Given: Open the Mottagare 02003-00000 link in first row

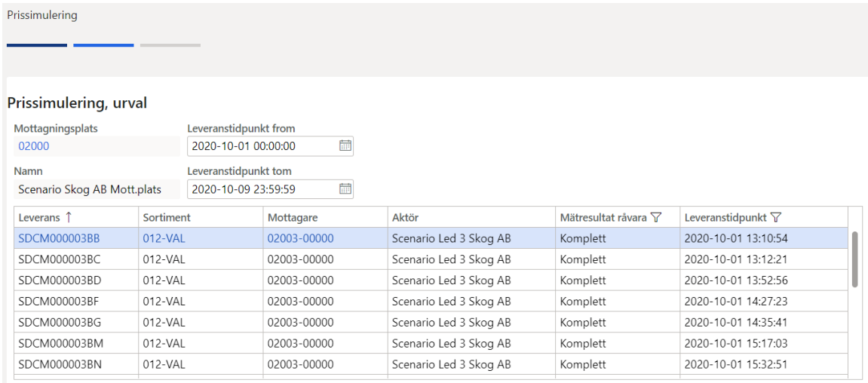Looking at the screenshot, I should tap(301, 238).
